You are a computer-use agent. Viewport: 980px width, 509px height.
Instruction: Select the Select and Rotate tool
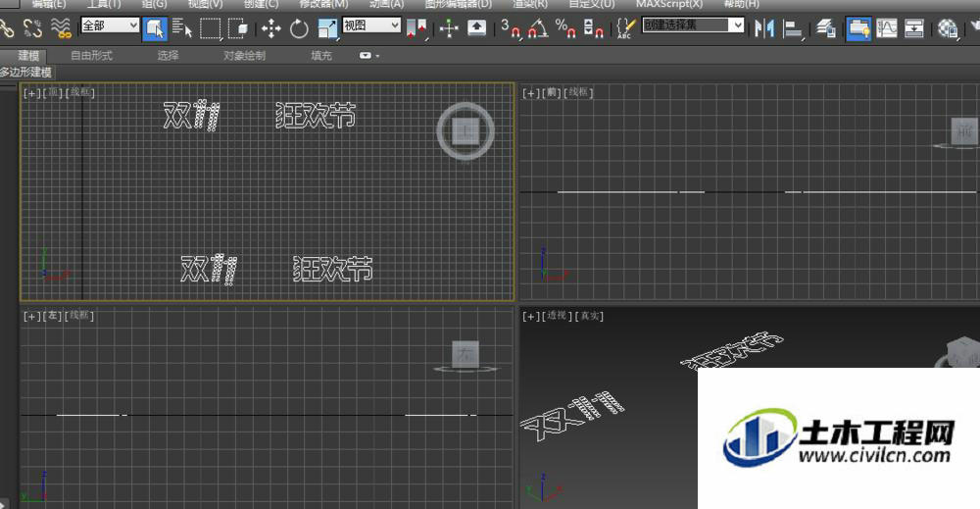299,28
